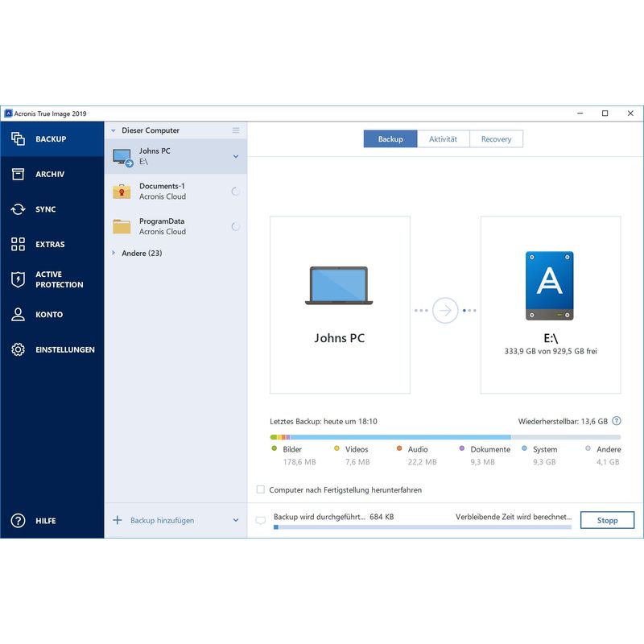Expand the Andere (23) group
Viewport: 644px width, 644px height.
pos(114,253)
